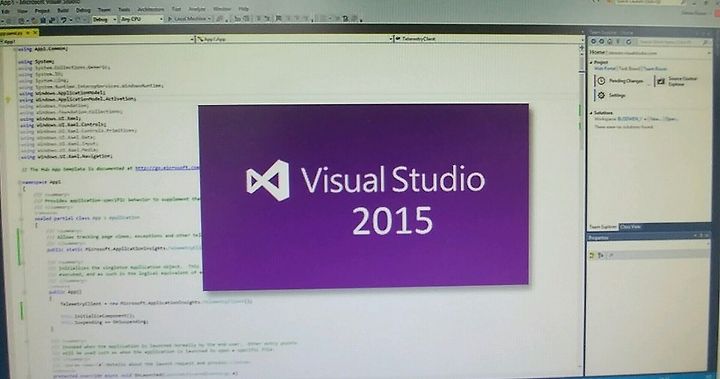Open the Build menu
720x379 pixels.
(x=62, y=11)
